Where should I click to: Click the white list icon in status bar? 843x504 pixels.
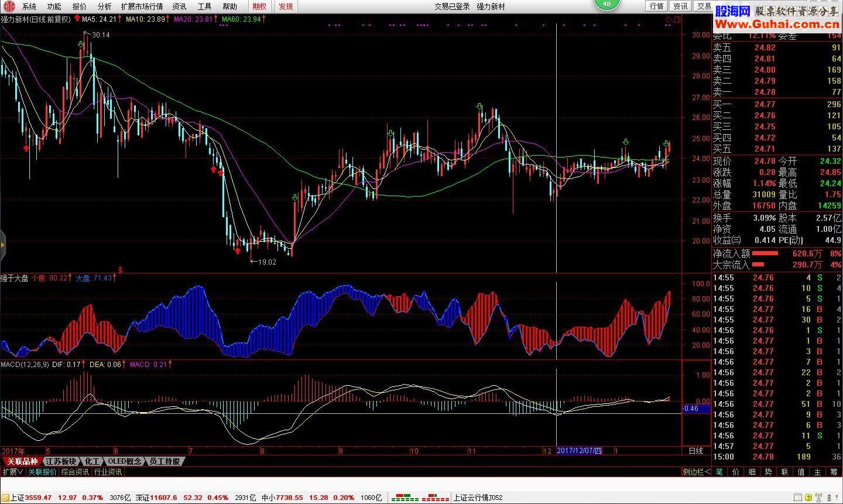click(798, 497)
